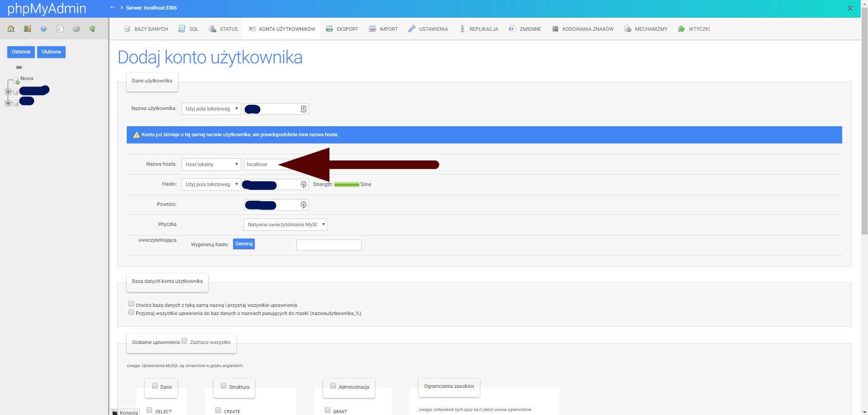Collapse the top panel with arrow icon
Image resolution: width=868 pixels, height=415 pixels.
coord(850,9)
